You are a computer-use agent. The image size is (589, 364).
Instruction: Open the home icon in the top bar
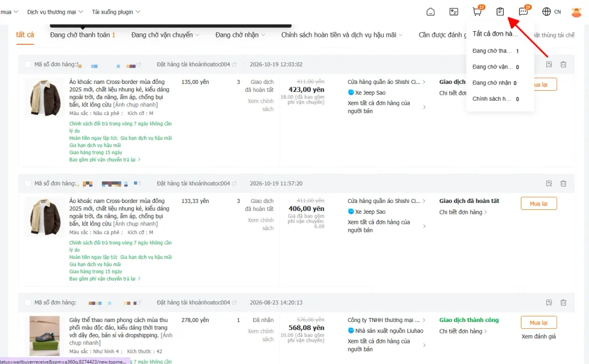point(430,12)
